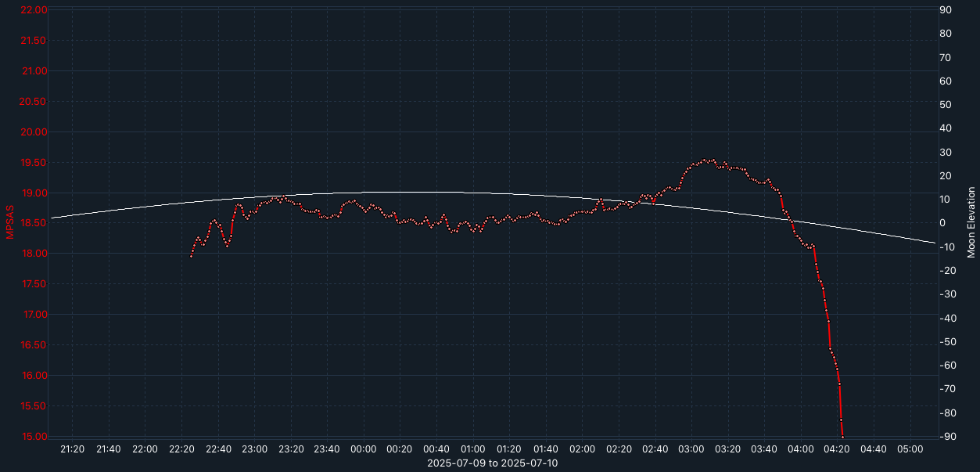Click the 03:40 time axis label
This screenshot has height=472, width=980.
[x=764, y=449]
